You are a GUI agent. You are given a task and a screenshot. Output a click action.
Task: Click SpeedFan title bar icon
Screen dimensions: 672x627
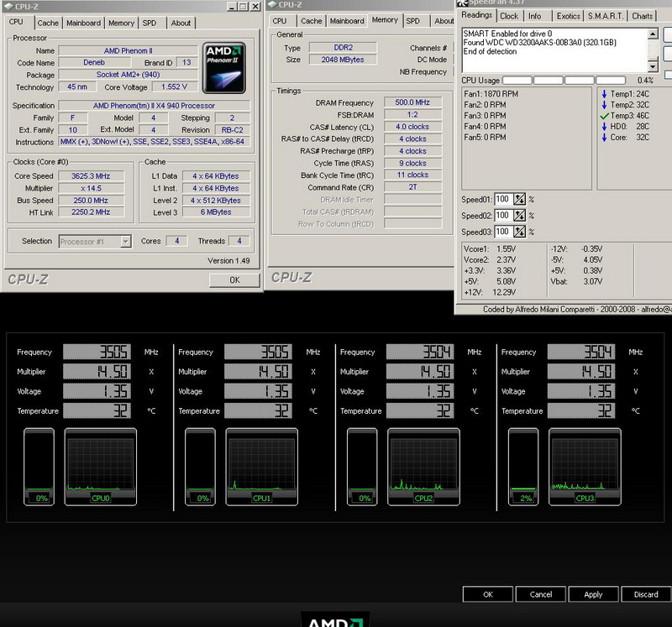pos(462,3)
